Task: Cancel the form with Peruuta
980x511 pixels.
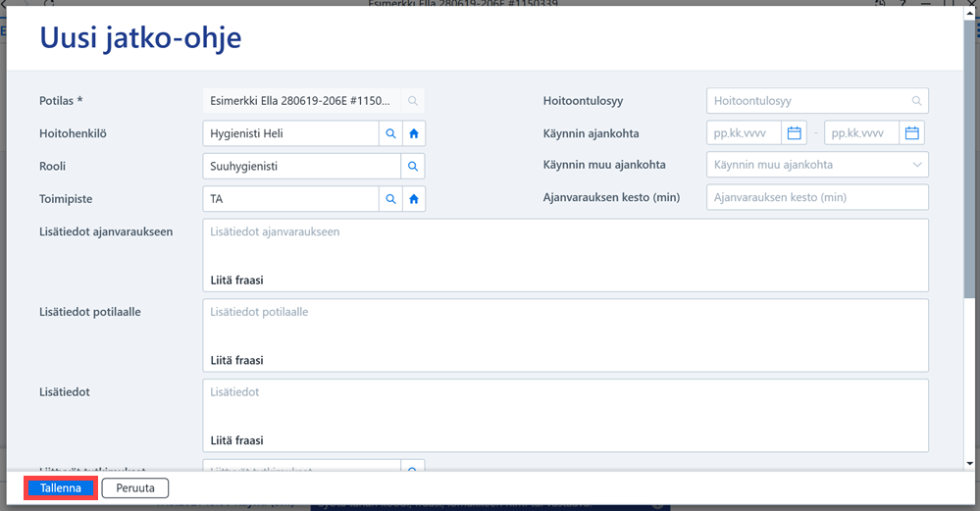Action: point(135,487)
